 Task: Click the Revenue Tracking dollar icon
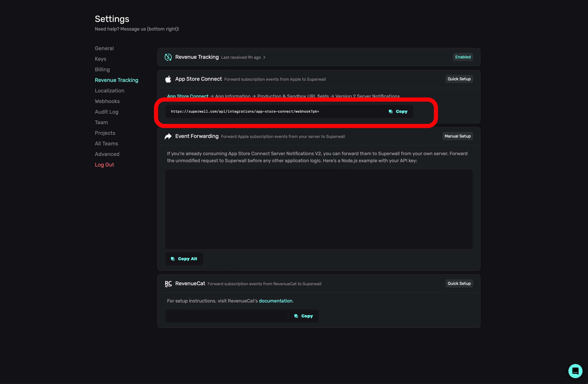(168, 57)
